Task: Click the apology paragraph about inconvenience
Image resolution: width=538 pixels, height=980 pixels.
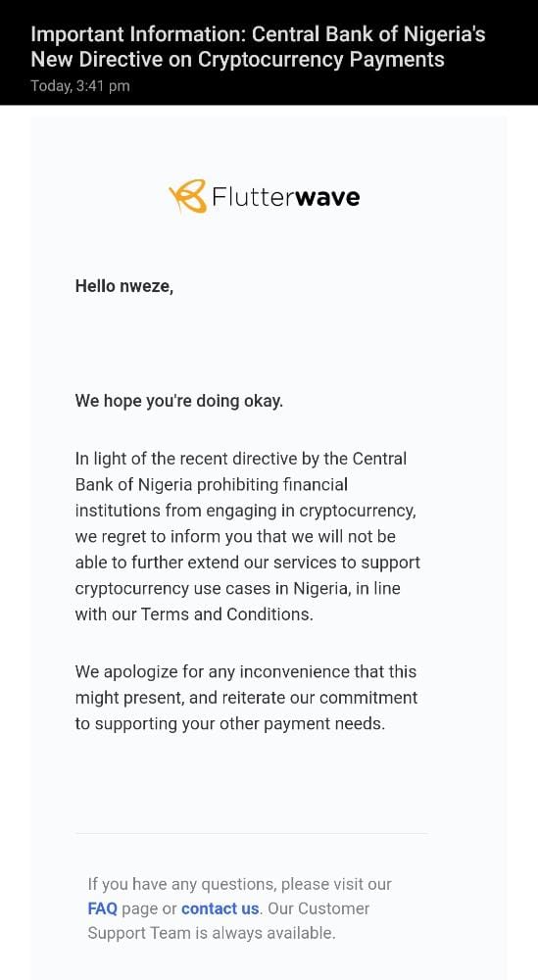Action: [246, 698]
